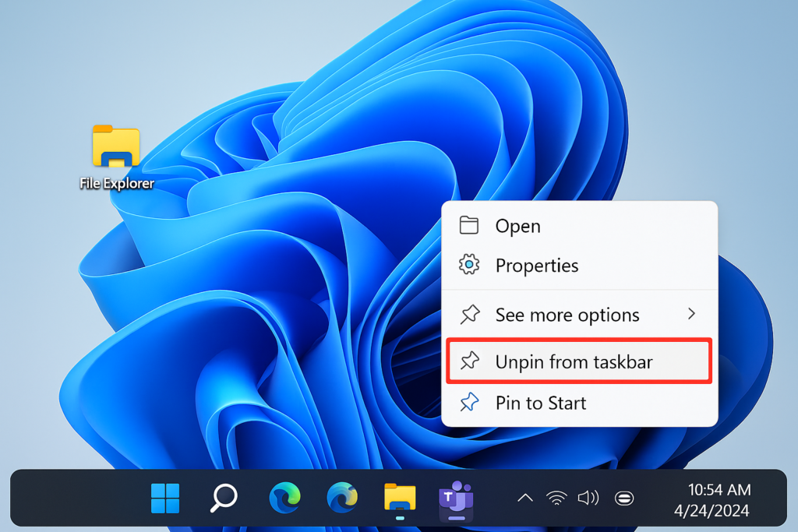Open the Wi-Fi network icon

tap(556, 498)
